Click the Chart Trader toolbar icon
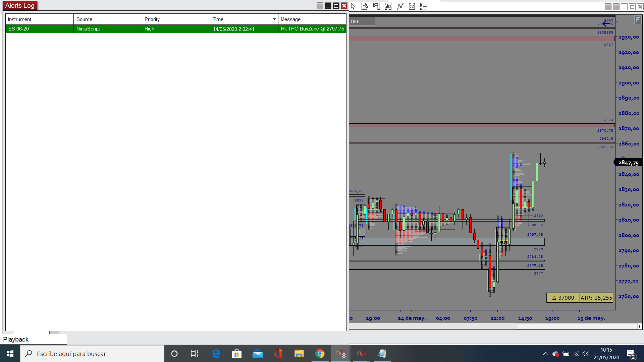Screen dimensions: 644x362 click(376, 6)
